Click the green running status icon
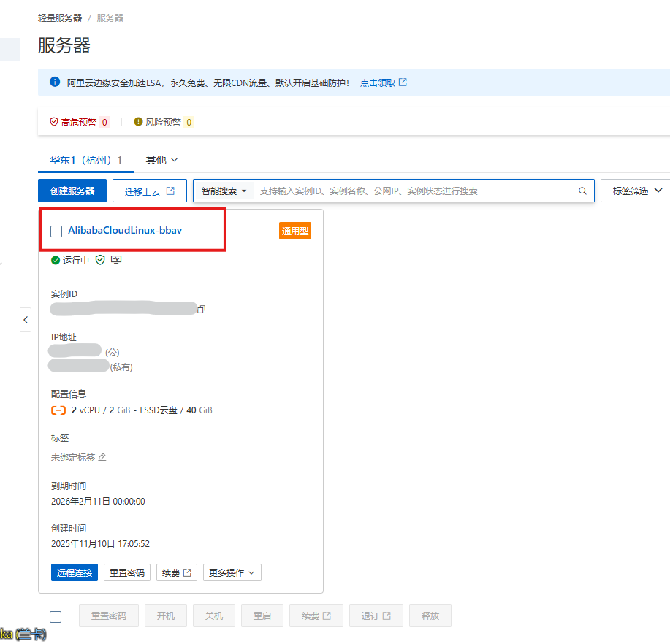 [56, 261]
